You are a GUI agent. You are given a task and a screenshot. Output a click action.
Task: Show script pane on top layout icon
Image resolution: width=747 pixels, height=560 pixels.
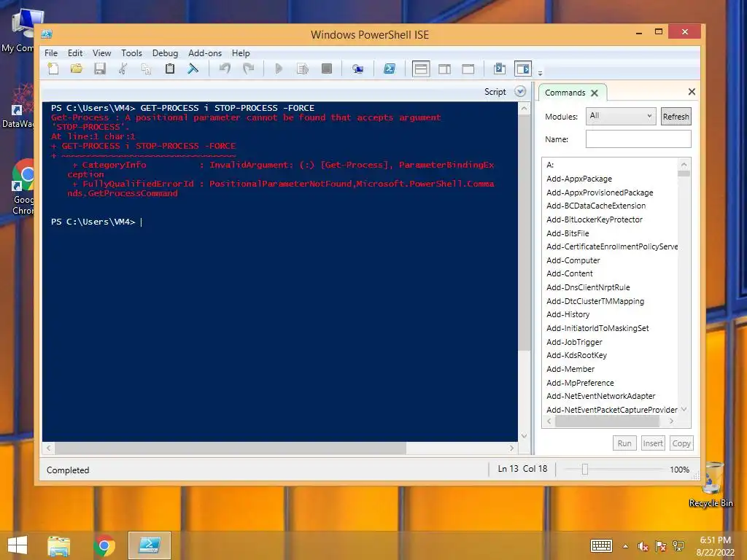click(421, 69)
